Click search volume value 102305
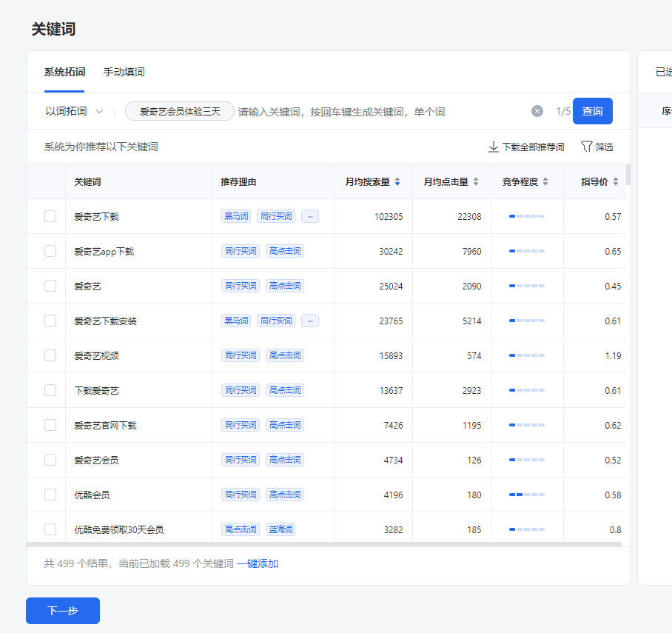This screenshot has height=633, width=672. [x=389, y=217]
